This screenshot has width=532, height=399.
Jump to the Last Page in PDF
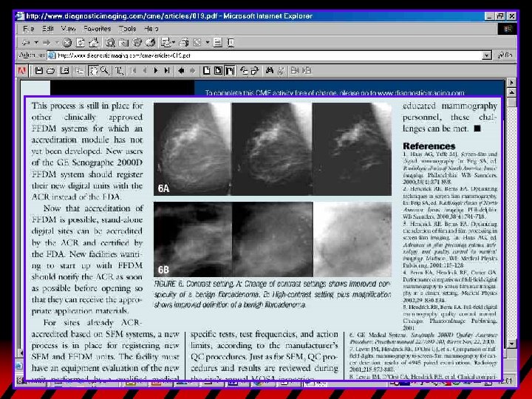[x=167, y=71]
